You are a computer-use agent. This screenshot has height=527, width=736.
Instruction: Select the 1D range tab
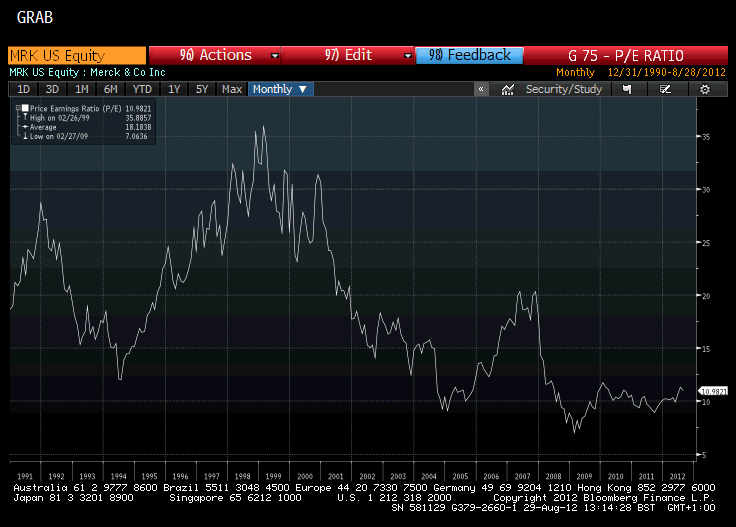coord(23,89)
